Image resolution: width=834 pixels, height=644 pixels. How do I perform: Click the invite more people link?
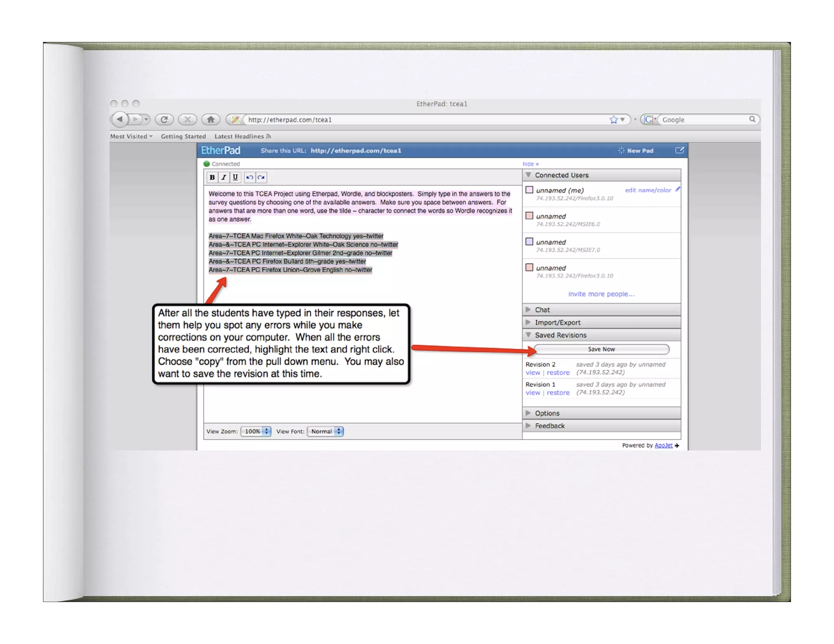[x=601, y=294]
